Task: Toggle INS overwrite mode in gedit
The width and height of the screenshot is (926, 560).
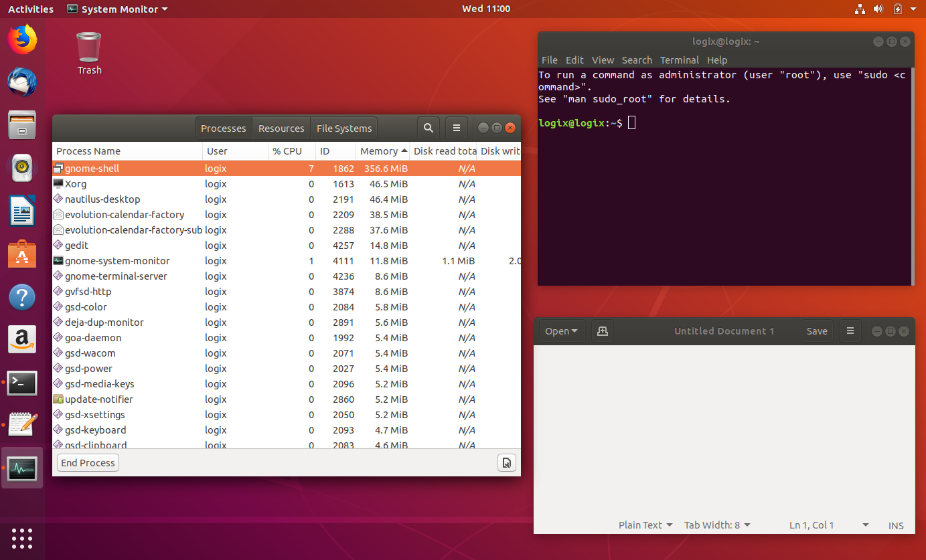Action: coord(896,525)
